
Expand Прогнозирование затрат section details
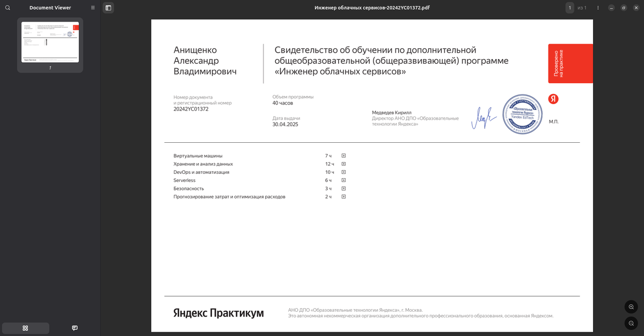click(343, 196)
